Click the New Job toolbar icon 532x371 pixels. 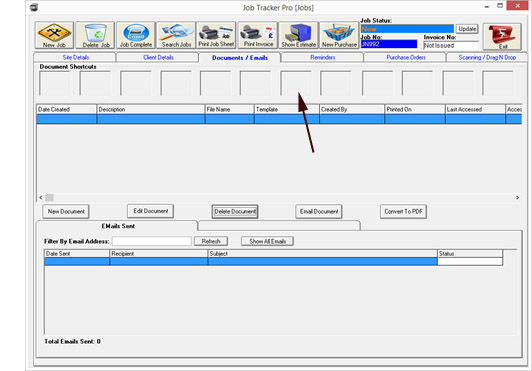pos(54,35)
